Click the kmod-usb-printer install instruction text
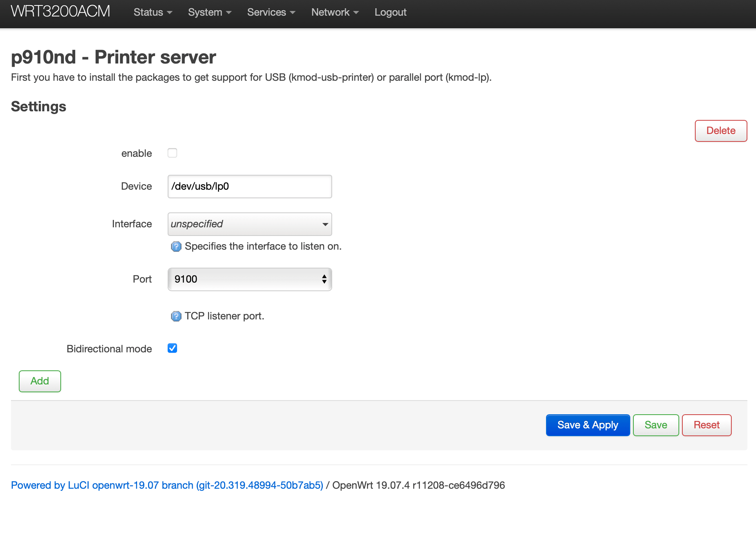756x533 pixels. click(251, 78)
